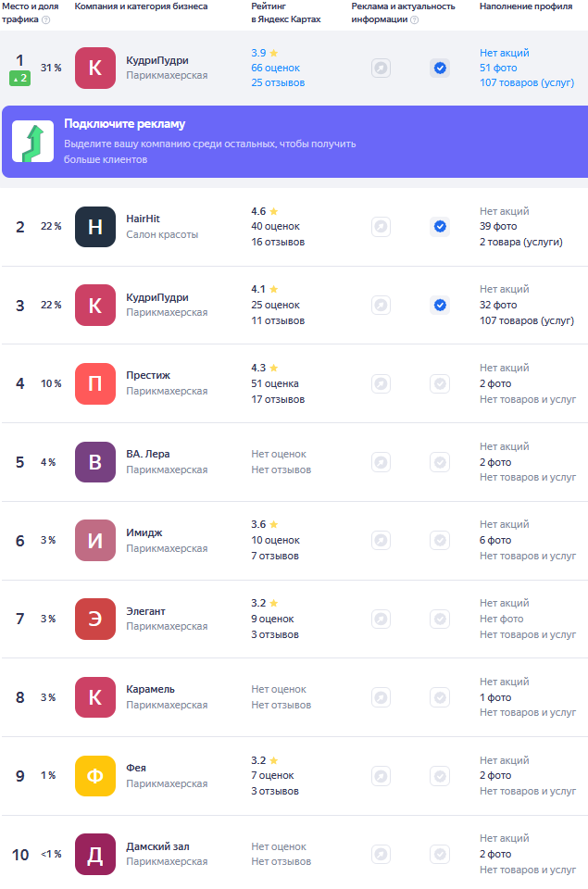Open the blue 'Нет акций' link in the first row
Viewport: 588px width, 889px height.
point(504,53)
